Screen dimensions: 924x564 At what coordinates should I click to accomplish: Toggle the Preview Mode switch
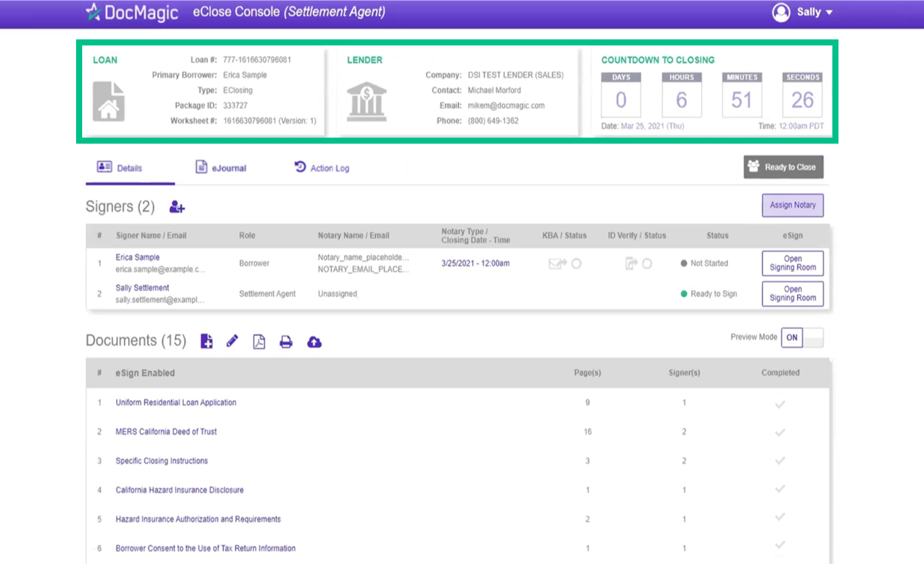(802, 338)
